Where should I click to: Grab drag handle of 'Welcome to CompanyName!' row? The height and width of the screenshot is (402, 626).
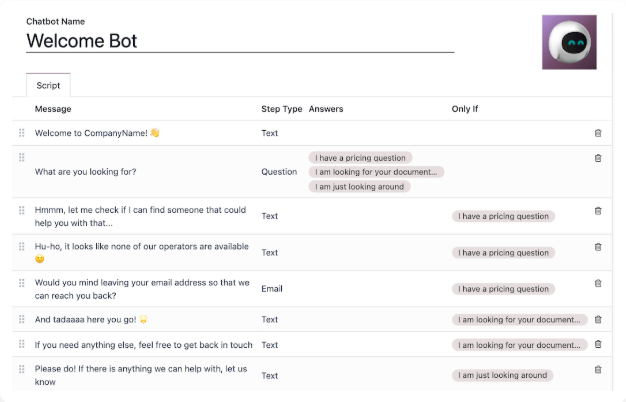[x=22, y=132]
